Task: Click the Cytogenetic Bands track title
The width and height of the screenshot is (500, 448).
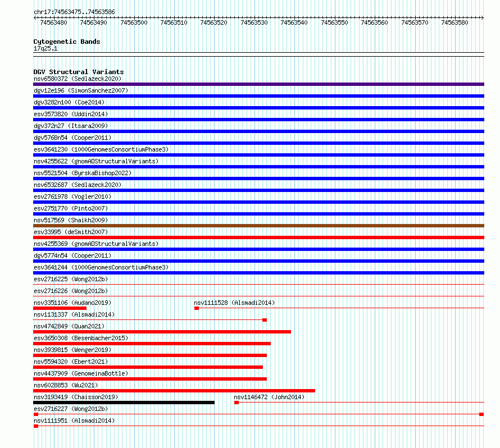Action: coord(67,42)
